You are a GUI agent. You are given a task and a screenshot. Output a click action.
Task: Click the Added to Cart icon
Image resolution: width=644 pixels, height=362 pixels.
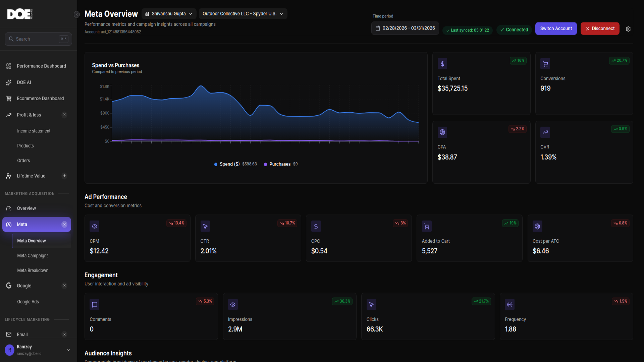427,226
